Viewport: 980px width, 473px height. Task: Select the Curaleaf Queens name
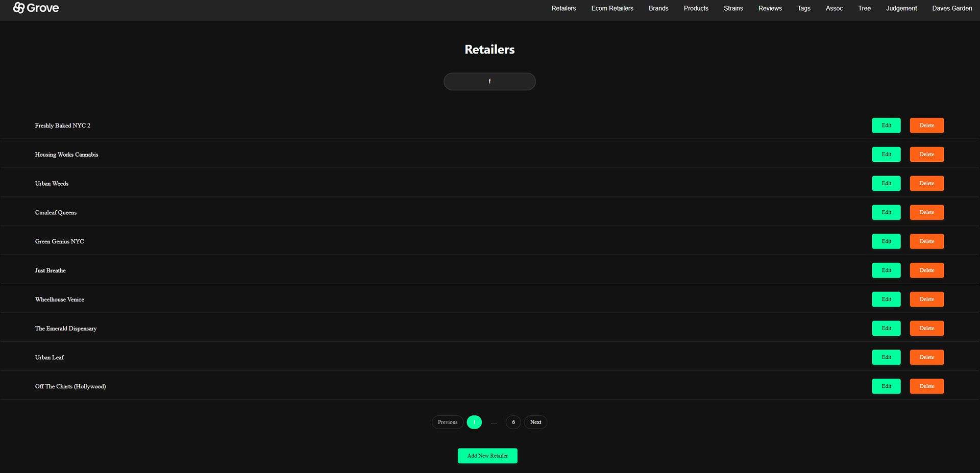56,213
